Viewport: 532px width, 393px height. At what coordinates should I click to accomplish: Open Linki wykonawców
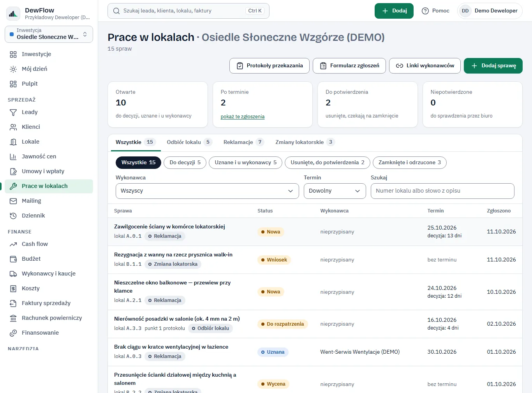[425, 66]
